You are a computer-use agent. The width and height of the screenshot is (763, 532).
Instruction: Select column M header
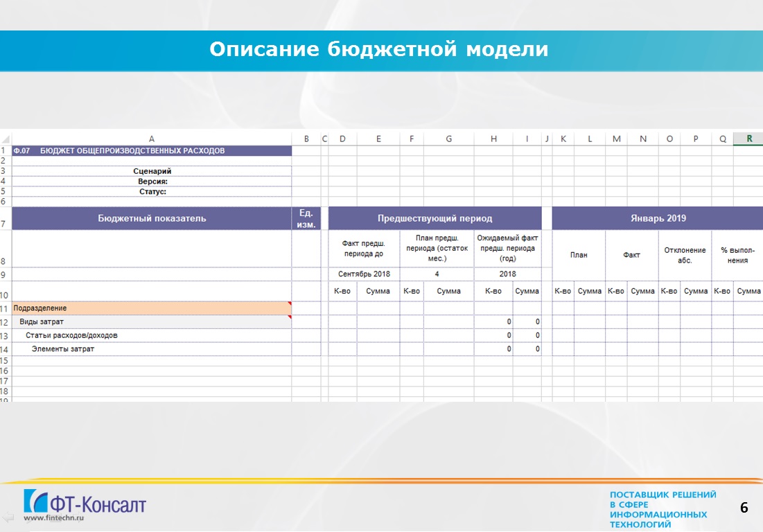point(617,139)
